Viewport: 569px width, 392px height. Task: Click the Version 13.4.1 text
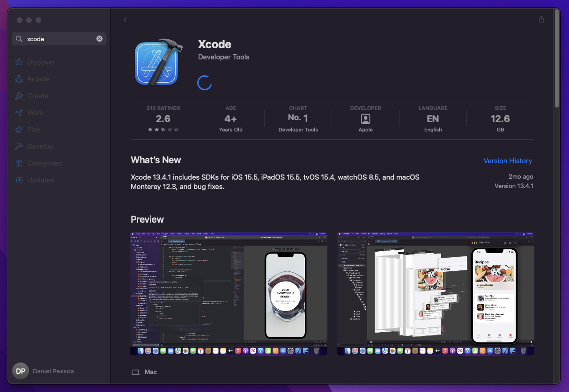point(514,186)
